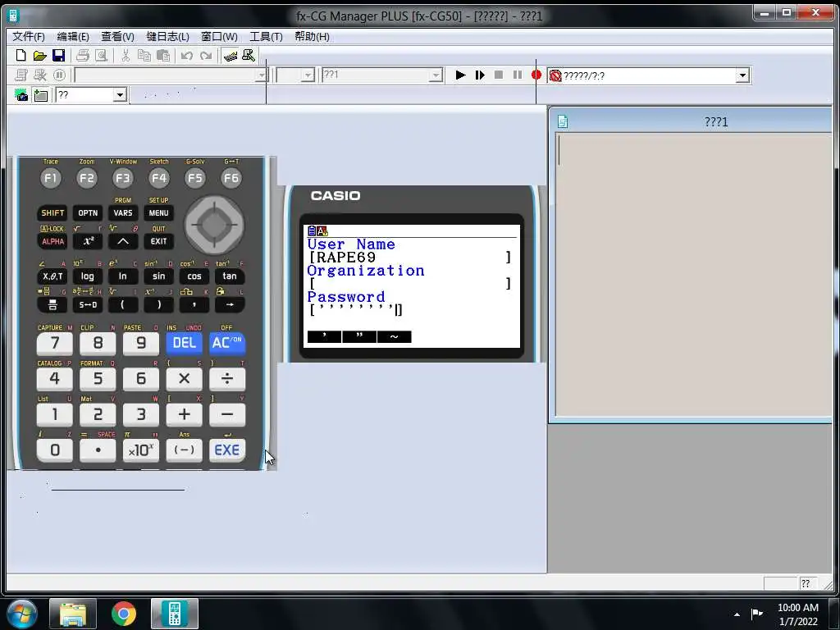The image size is (840, 630).
Task: Click the AC/ON key
Action: pyautogui.click(x=227, y=343)
